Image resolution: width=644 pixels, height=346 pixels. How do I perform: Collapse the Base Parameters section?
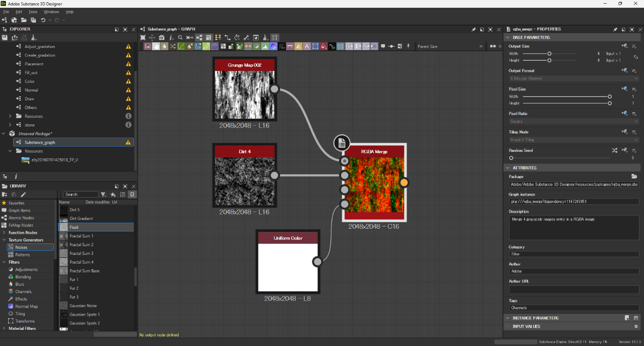(x=508, y=38)
